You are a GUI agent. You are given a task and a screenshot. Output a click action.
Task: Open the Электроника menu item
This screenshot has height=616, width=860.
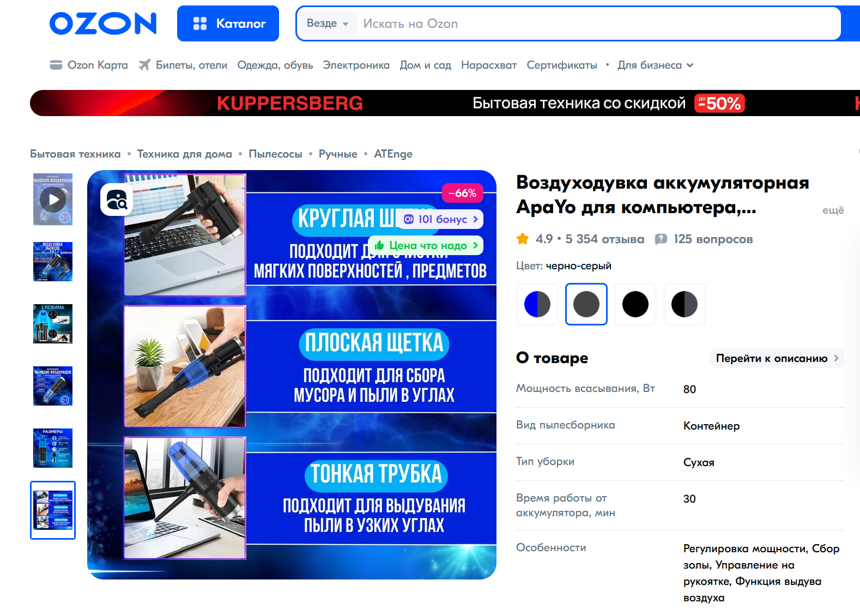tap(356, 65)
